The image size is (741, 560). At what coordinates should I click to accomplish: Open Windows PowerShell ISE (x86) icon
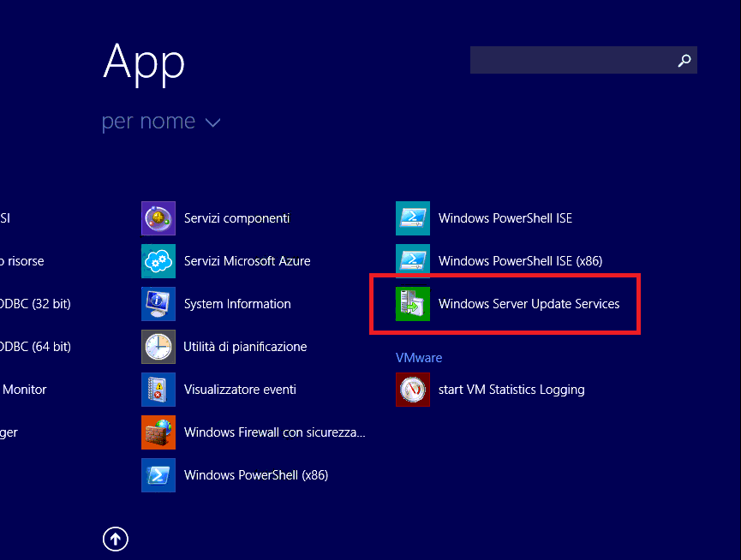coord(413,261)
